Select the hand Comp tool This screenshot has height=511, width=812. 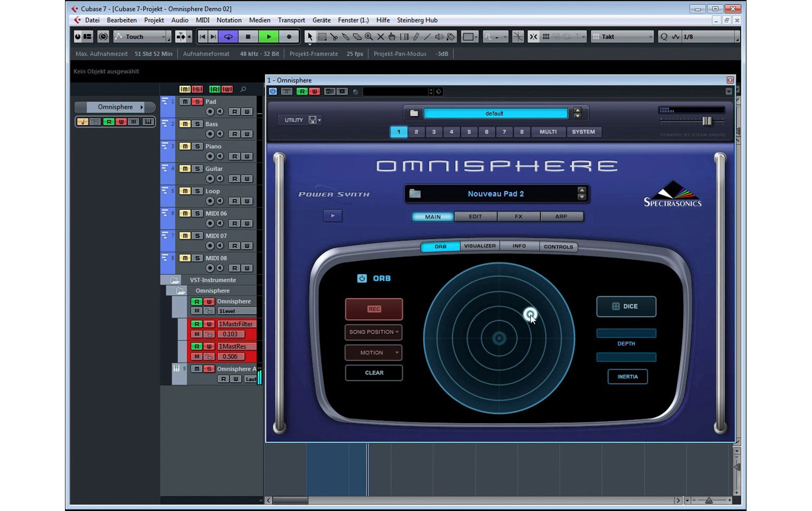(392, 37)
